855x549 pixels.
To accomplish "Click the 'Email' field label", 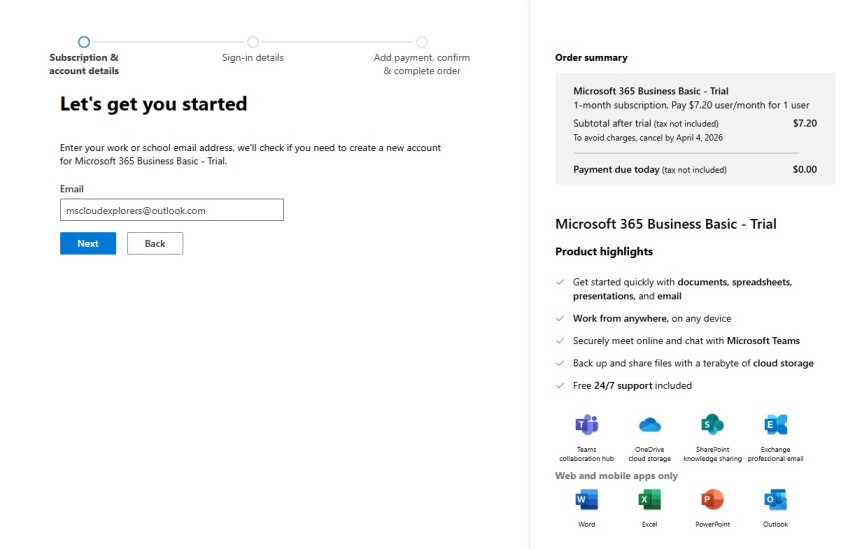I will (x=71, y=189).
